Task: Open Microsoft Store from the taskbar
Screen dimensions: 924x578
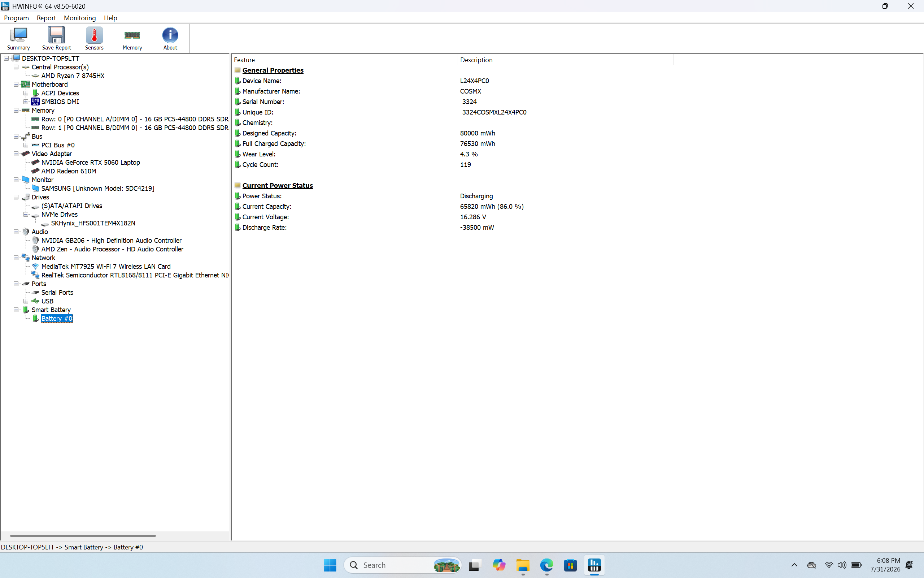Action: (x=570, y=565)
